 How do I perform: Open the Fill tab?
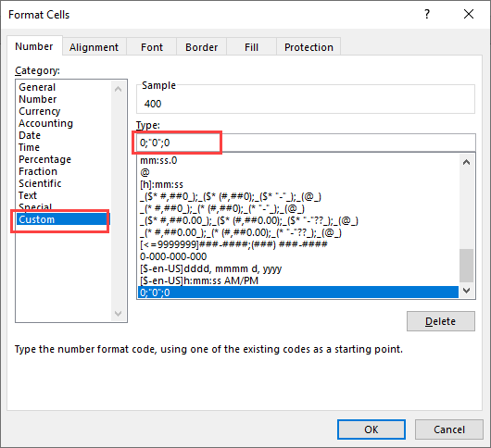pyautogui.click(x=251, y=47)
